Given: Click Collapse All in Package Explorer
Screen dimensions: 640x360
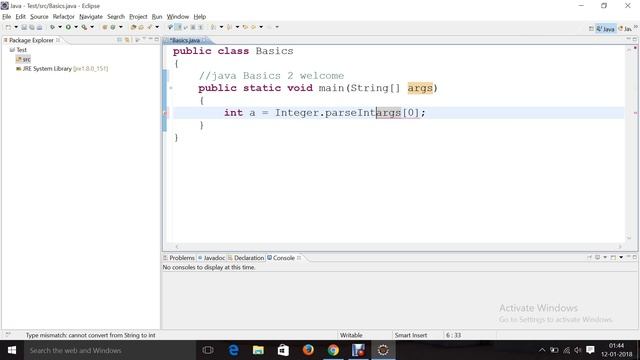Looking at the screenshot, I should pos(119,40).
